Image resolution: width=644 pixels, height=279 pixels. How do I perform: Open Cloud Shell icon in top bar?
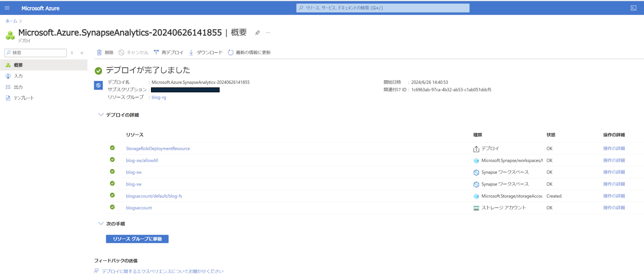click(x=634, y=8)
